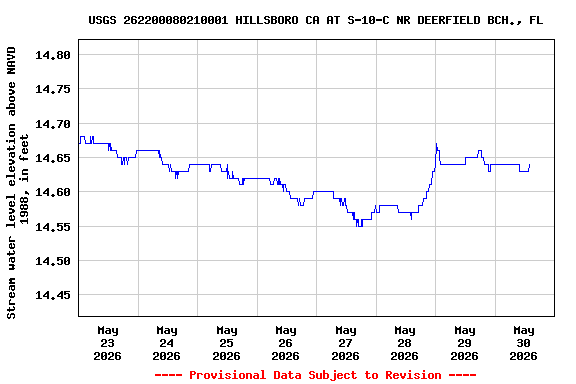
Task: Click the x-axis date May 28 2026
Action: pos(404,343)
